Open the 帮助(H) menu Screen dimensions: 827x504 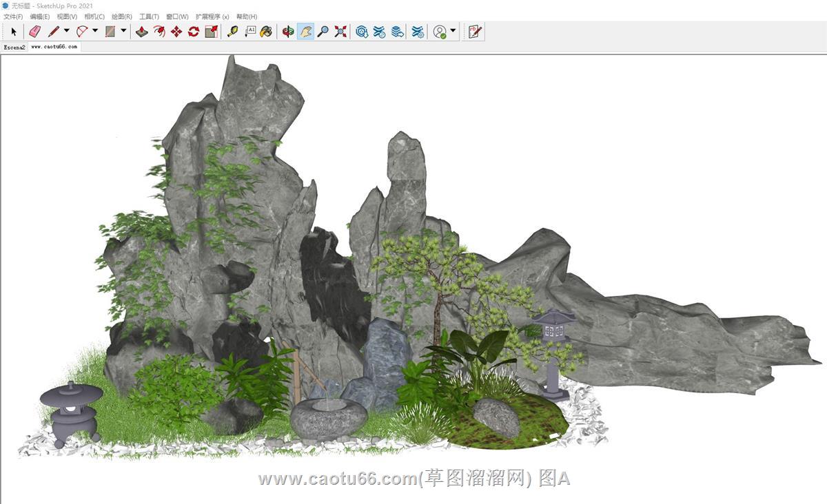pos(247,17)
